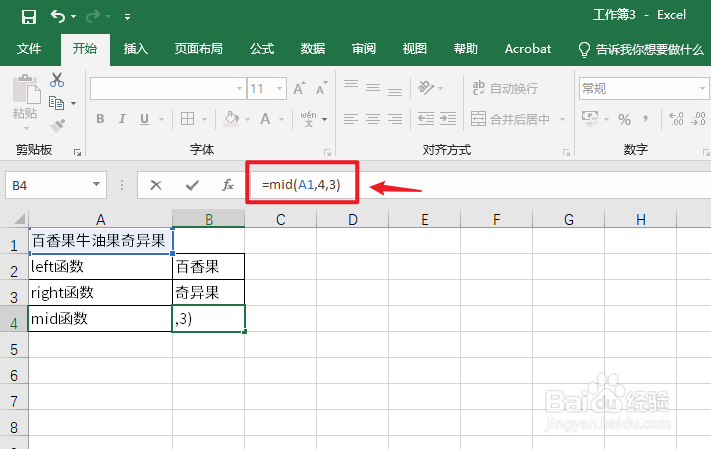Click the Increase Indent icon

point(448,119)
